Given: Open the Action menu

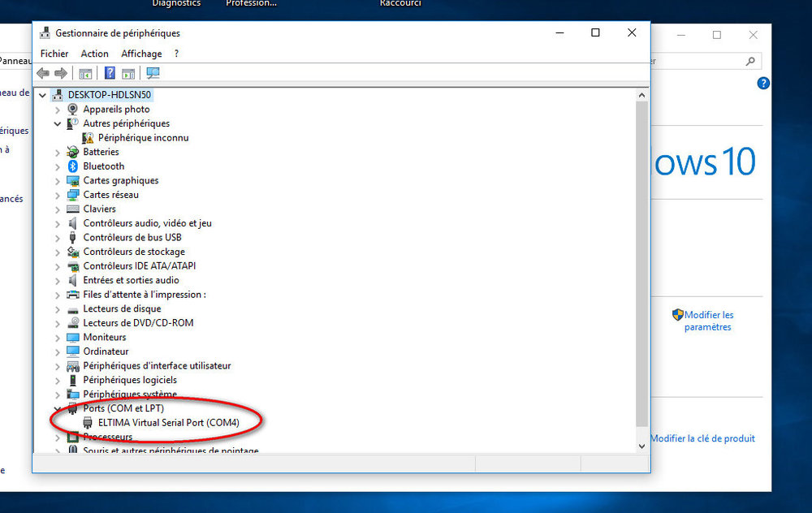Looking at the screenshot, I should 94,54.
